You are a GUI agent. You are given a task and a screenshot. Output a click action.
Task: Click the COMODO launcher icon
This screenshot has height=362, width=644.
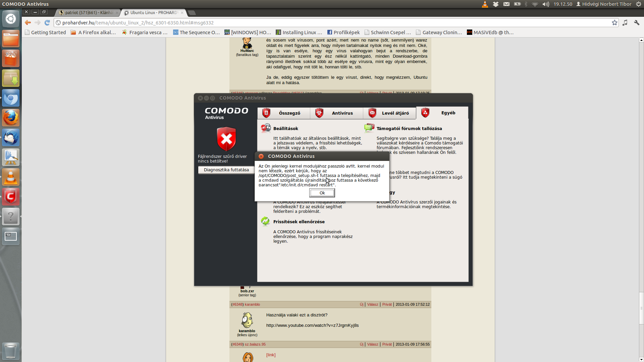[11, 197]
